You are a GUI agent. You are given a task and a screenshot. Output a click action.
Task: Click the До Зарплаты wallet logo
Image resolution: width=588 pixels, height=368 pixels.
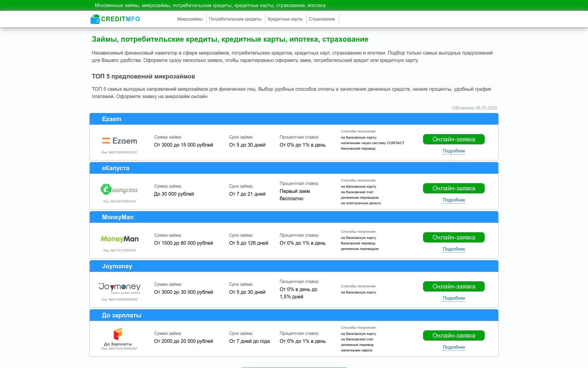(x=118, y=335)
